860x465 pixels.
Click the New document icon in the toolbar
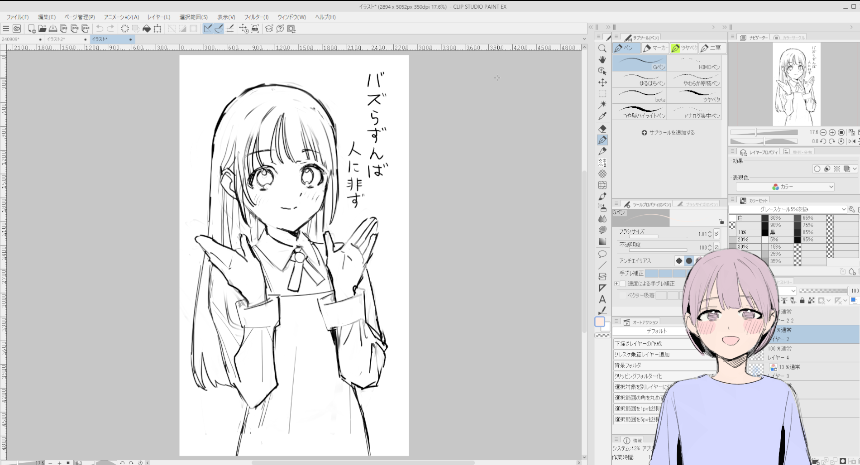tap(31, 29)
